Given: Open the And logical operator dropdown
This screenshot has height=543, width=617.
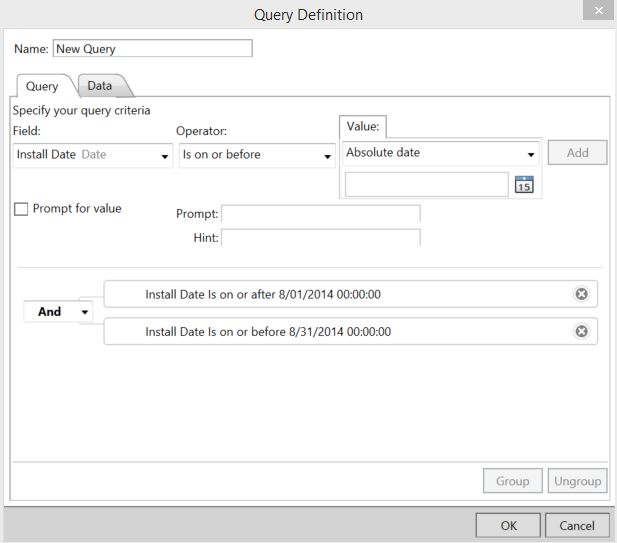Looking at the screenshot, I should 58,312.
